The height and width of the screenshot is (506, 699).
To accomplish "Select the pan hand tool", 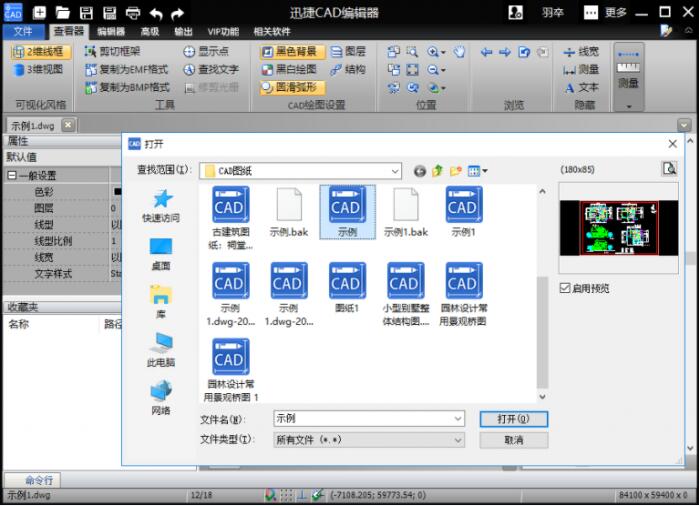I will [x=459, y=52].
